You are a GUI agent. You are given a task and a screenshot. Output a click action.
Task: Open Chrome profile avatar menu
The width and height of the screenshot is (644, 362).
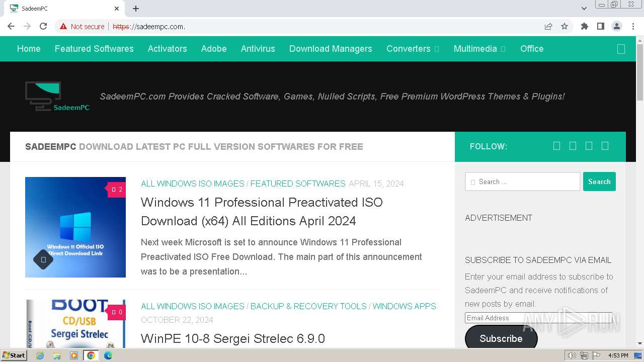(616, 26)
